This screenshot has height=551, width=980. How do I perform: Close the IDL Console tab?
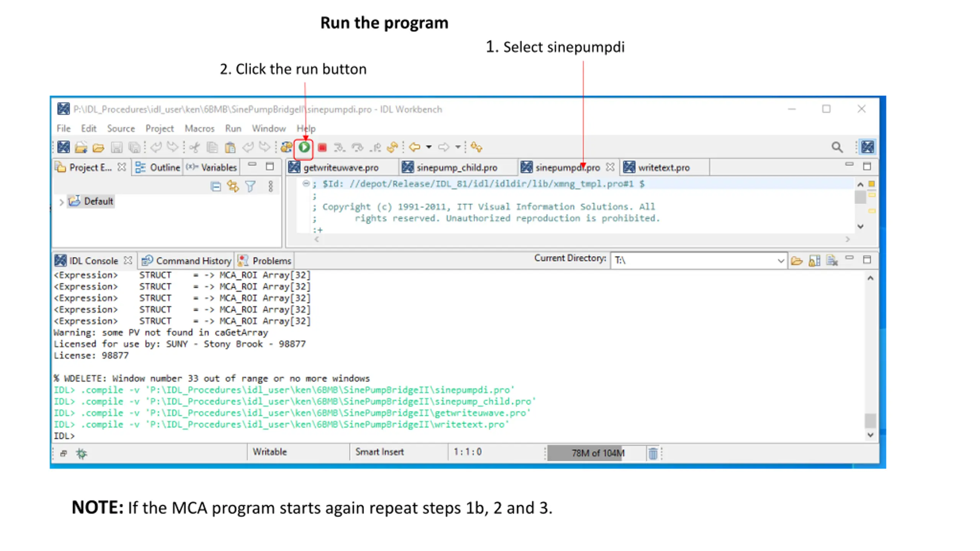coord(128,261)
